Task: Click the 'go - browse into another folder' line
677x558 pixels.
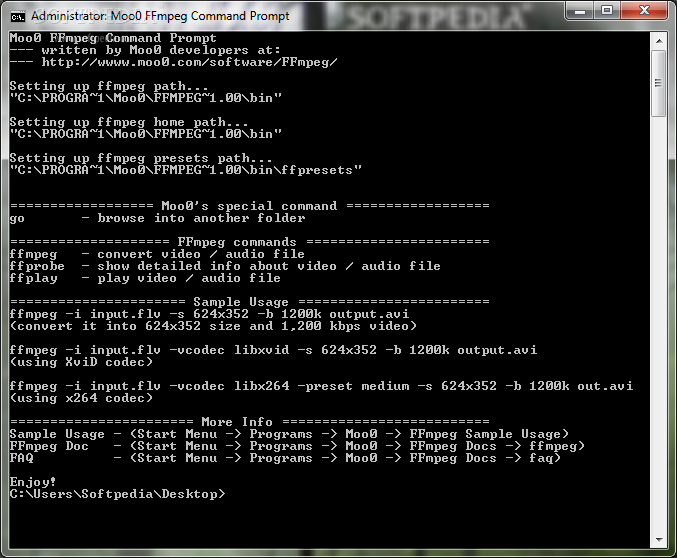Action: tap(157, 218)
